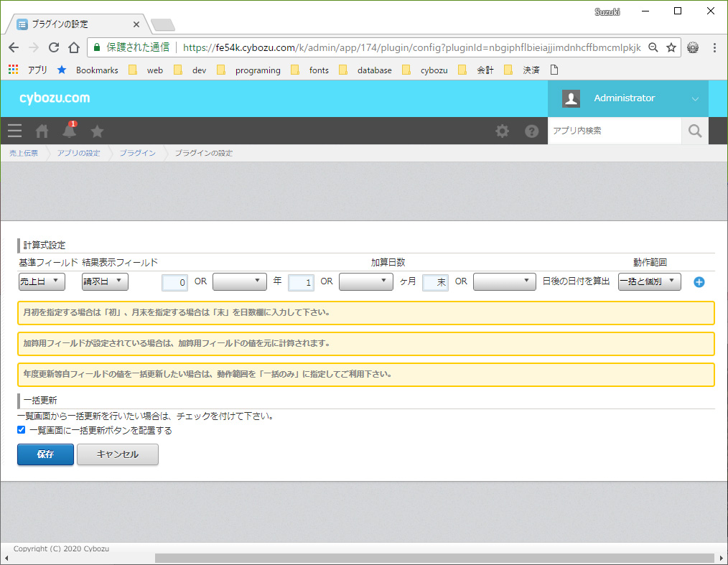Image resolution: width=728 pixels, height=565 pixels.
Task: Go to アプリの設定 breadcrumb link
Action: coord(78,153)
